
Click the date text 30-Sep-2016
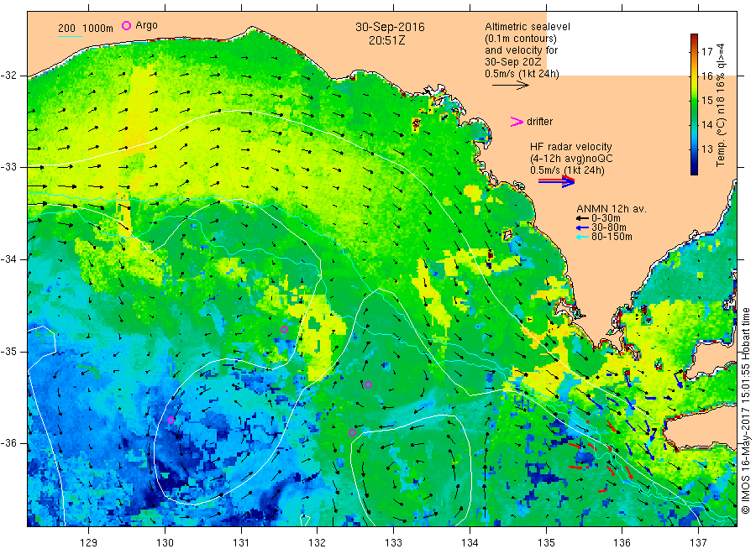(390, 27)
